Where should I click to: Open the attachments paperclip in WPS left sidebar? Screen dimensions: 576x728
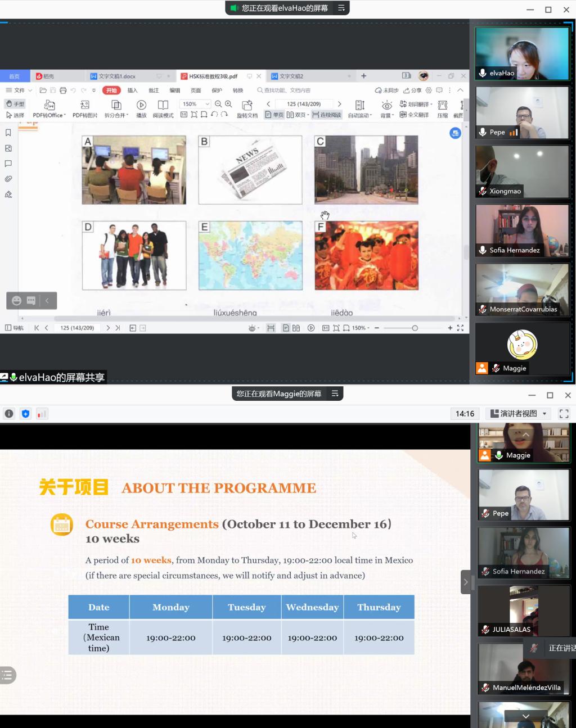pos(8,179)
